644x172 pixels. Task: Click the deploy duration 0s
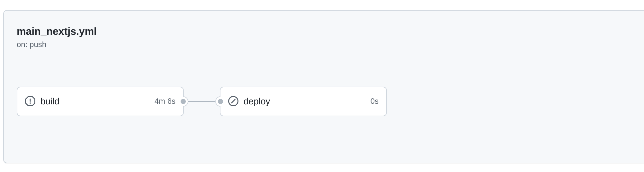click(374, 101)
